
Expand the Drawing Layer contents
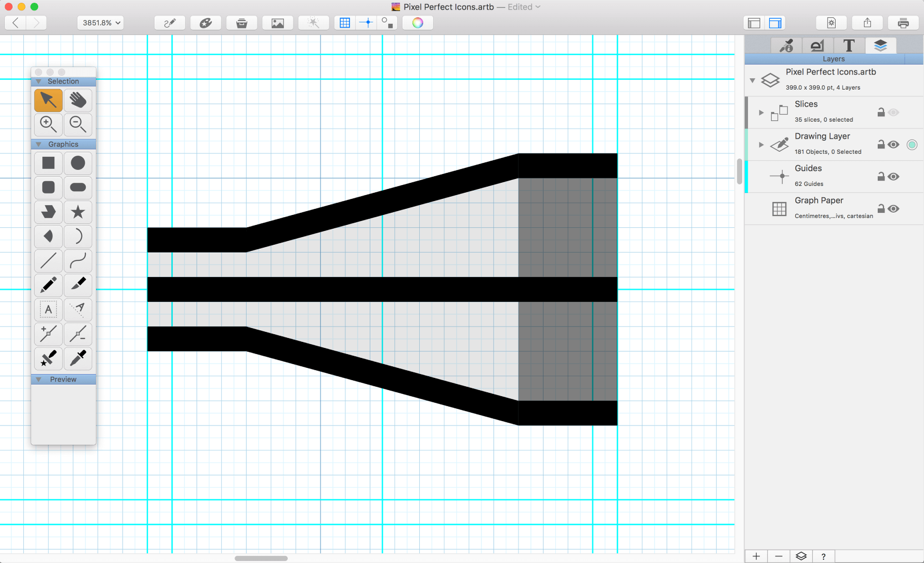click(761, 145)
